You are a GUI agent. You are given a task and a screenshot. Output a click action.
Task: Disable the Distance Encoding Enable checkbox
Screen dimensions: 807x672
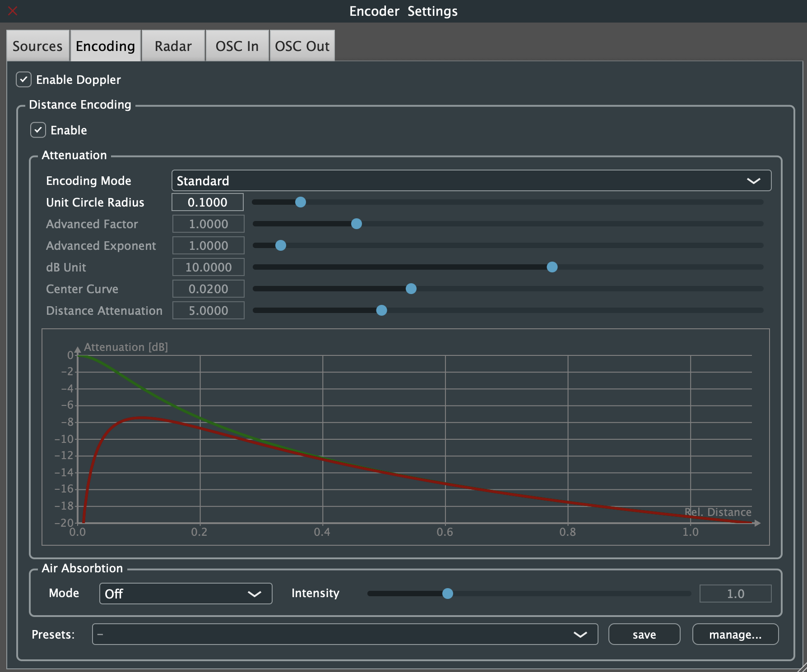39,130
